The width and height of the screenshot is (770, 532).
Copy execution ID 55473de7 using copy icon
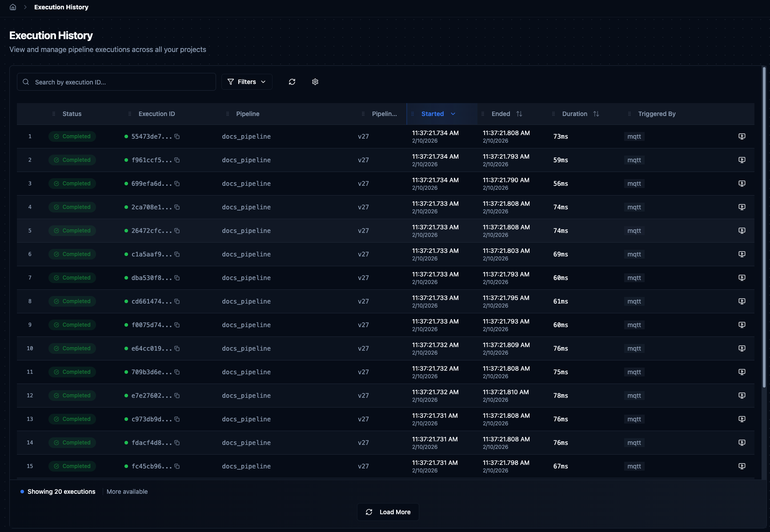tap(177, 136)
